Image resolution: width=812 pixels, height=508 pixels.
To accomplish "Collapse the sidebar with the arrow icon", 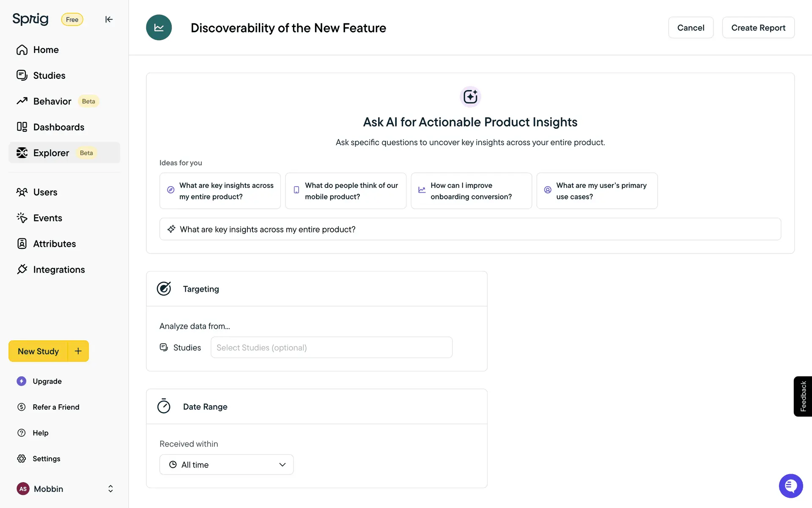I will 109,19.
